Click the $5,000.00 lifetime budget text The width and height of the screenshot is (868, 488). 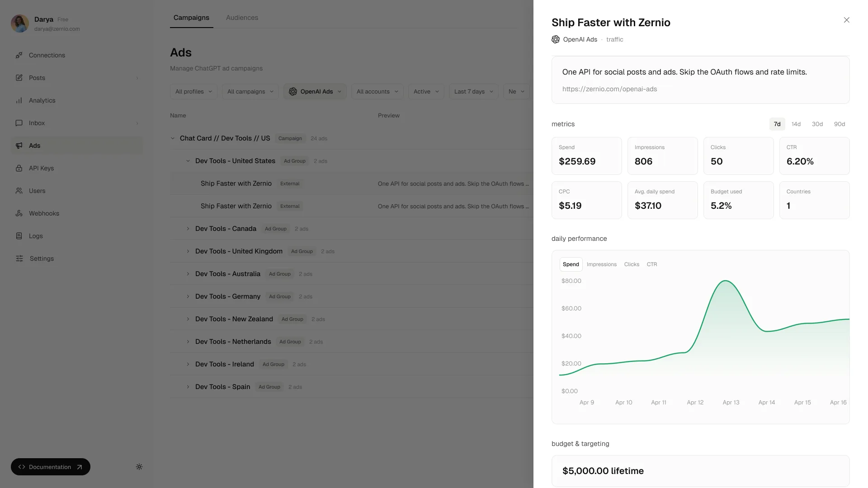(x=603, y=471)
